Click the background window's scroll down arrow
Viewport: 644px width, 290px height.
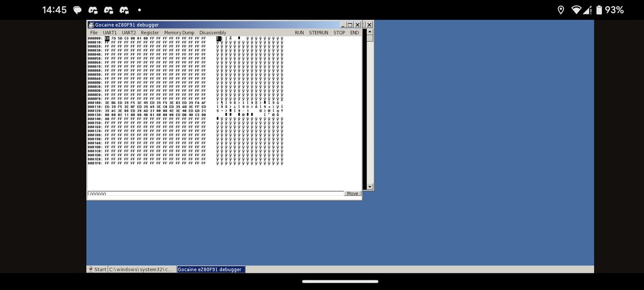point(369,186)
